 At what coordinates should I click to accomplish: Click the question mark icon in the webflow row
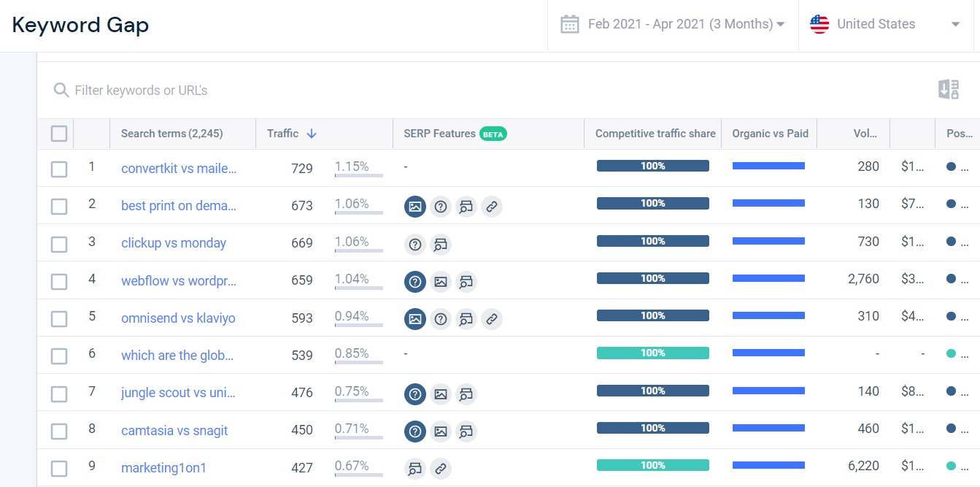point(415,281)
